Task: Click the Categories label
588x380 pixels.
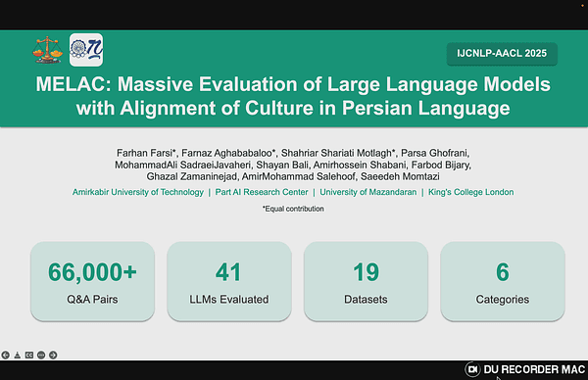Action: pos(503,300)
